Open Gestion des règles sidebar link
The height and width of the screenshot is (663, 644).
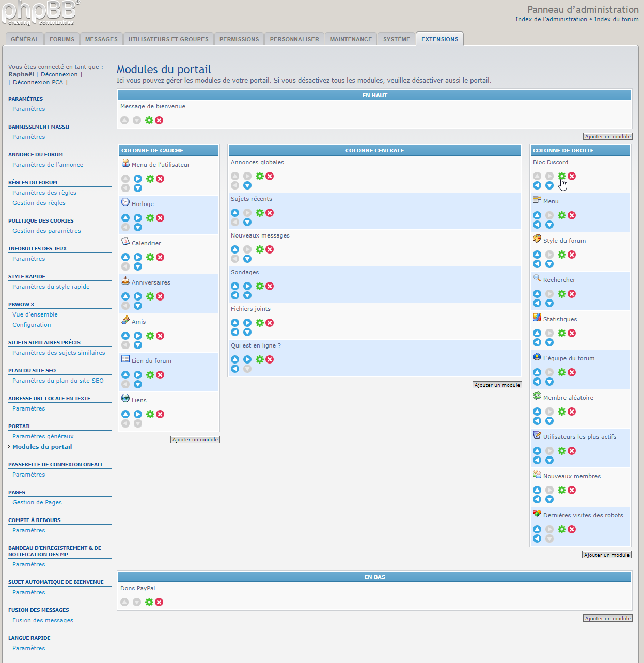[39, 203]
